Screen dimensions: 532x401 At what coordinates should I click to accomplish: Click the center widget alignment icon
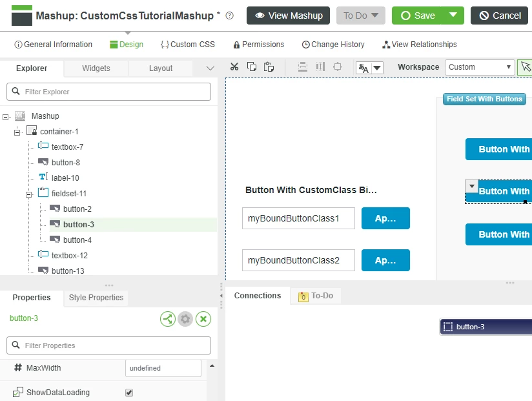(338, 67)
